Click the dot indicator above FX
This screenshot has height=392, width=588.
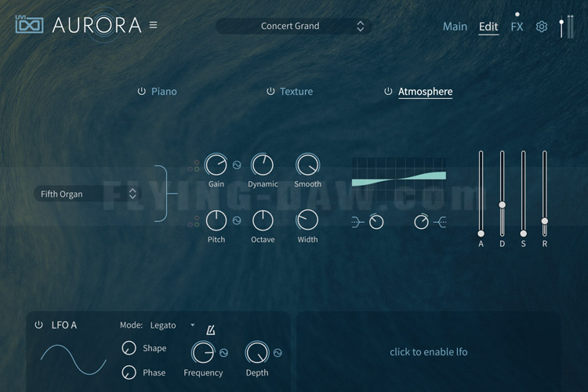pos(517,14)
